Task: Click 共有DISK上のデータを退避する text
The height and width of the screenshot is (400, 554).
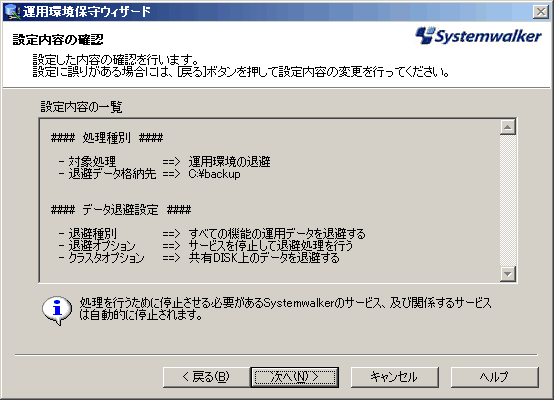Action: point(264,258)
